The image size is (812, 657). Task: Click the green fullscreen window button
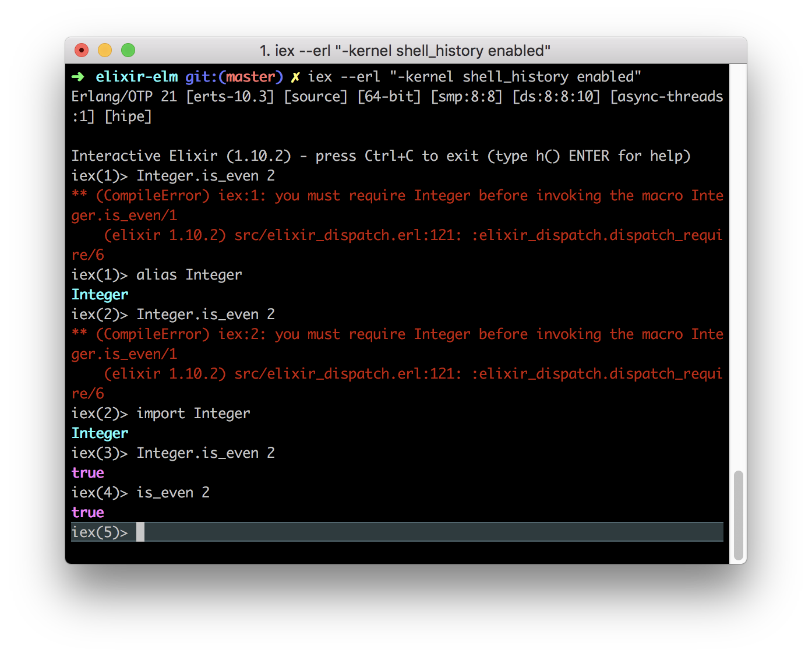(128, 51)
